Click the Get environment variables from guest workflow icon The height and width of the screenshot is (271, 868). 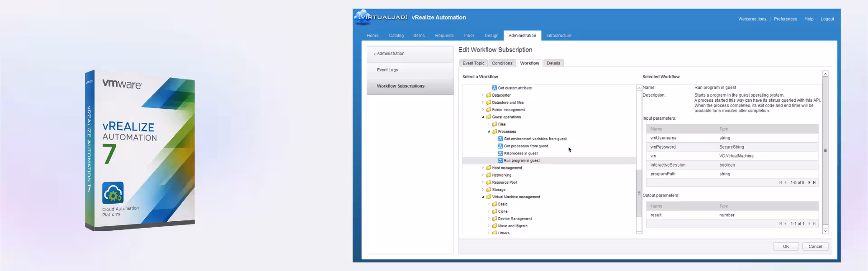[x=500, y=139]
